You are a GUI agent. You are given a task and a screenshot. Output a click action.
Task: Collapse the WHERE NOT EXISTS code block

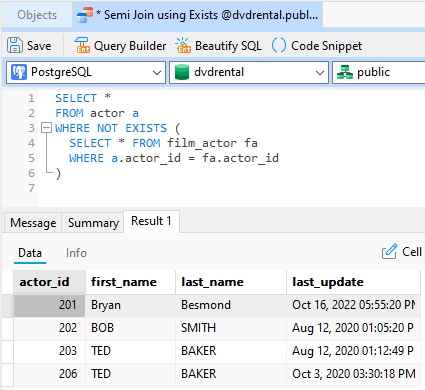(x=46, y=128)
